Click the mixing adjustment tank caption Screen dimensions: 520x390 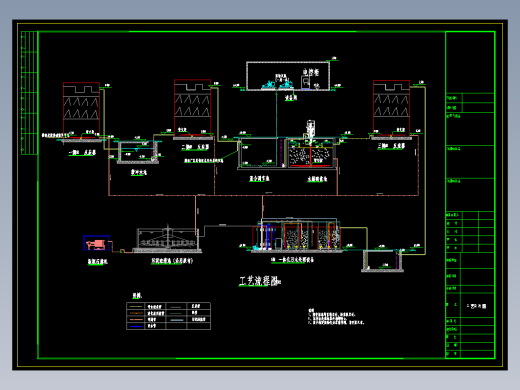[260, 178]
